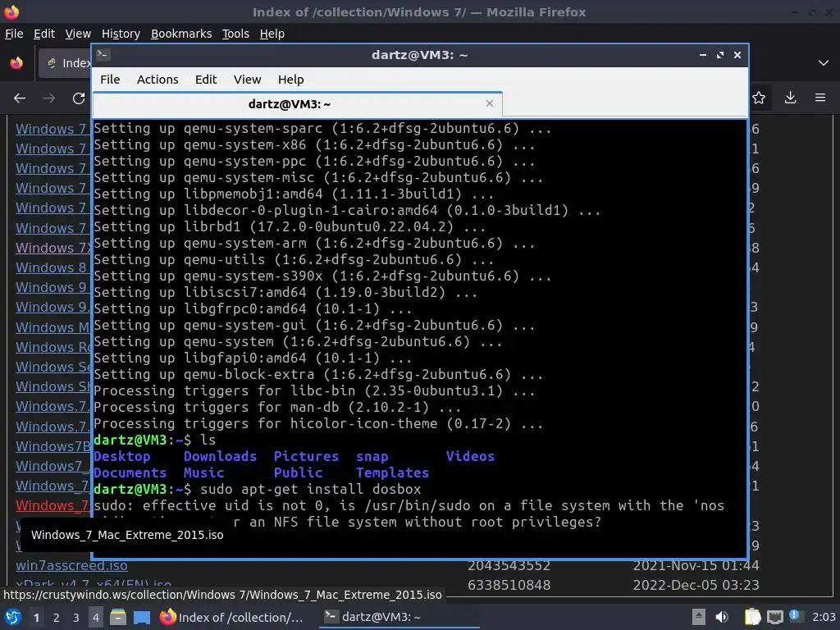This screenshot has height=630, width=840.
Task: Reload the Firefox page
Action: point(79,98)
